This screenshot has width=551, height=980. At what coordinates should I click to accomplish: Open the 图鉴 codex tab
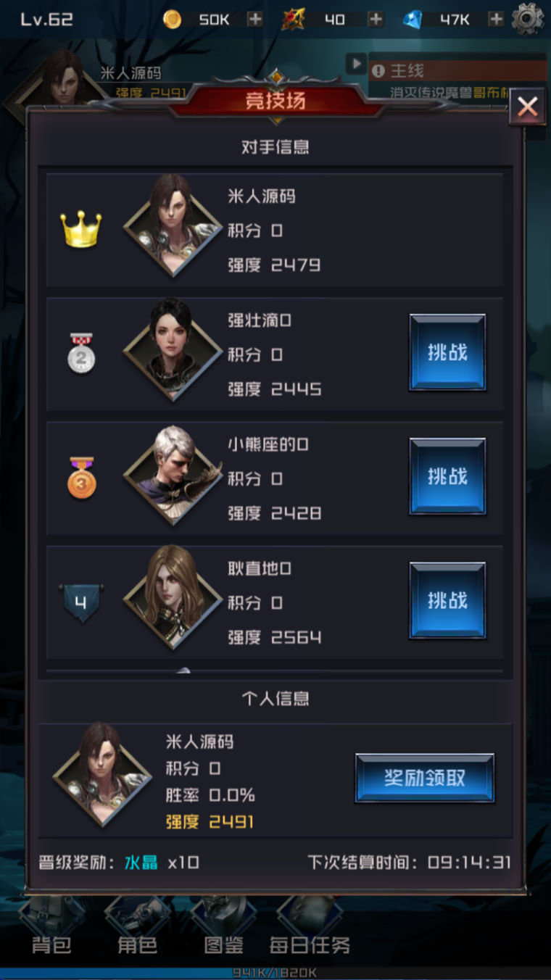223,945
